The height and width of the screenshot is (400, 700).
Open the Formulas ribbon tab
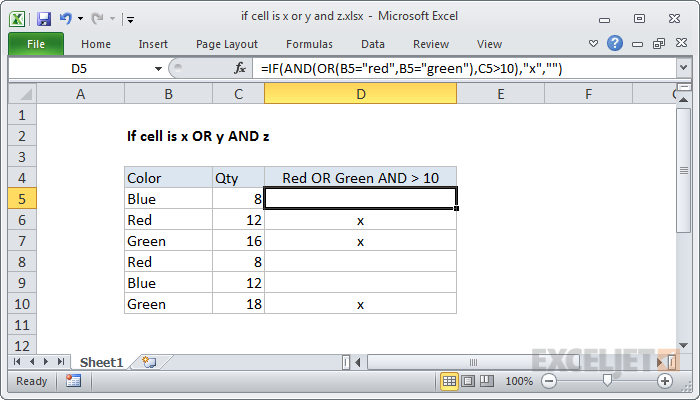click(x=309, y=44)
